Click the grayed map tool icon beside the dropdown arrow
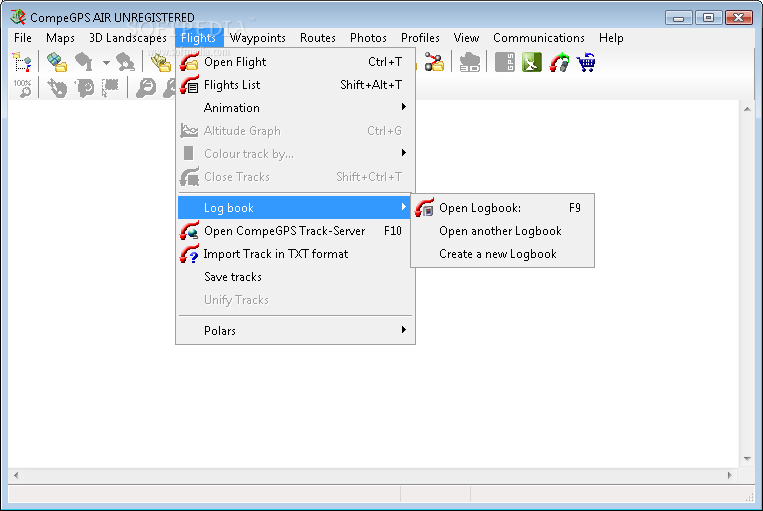The height and width of the screenshot is (511, 763). (84, 62)
